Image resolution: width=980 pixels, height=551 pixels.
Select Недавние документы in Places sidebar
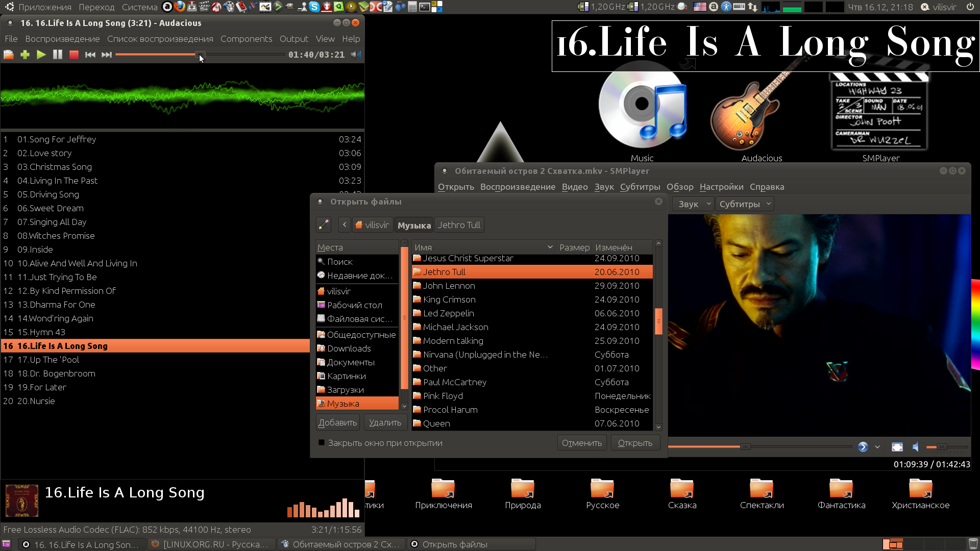point(357,275)
